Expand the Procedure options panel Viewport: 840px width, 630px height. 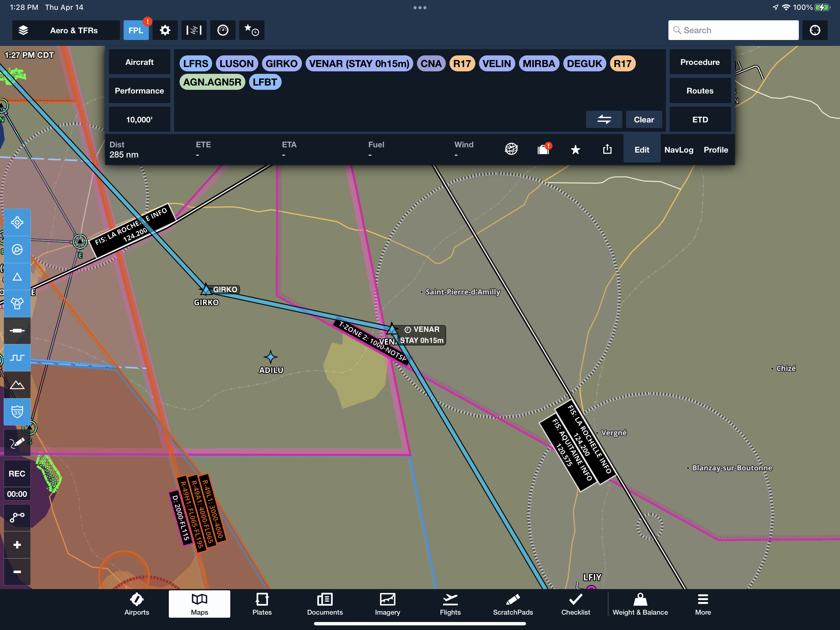coord(700,63)
